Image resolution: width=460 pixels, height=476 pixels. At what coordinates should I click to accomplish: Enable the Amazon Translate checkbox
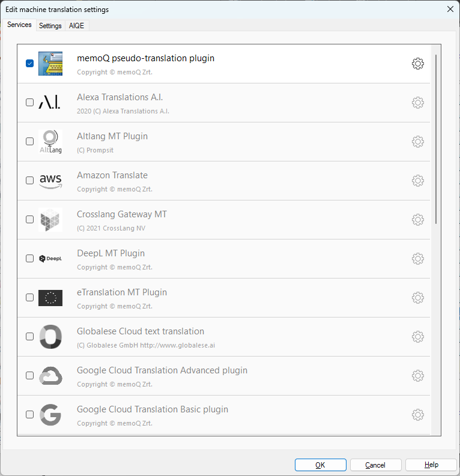coord(30,180)
